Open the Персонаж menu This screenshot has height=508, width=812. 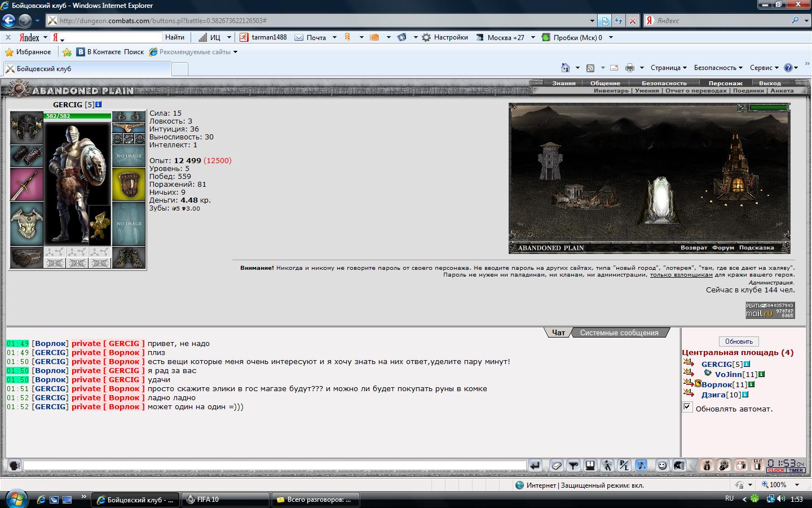[x=726, y=84]
